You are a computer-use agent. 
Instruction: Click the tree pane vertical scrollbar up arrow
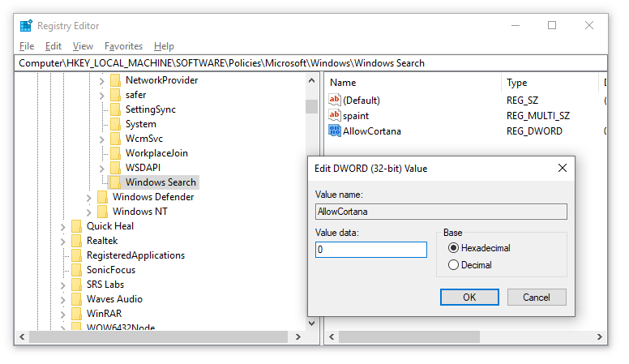pos(312,81)
